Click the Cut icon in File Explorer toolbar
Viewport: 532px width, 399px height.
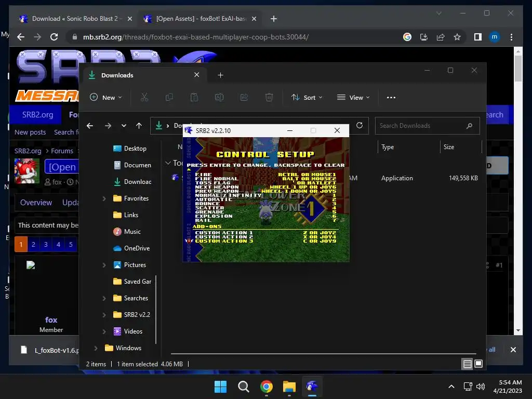(144, 97)
